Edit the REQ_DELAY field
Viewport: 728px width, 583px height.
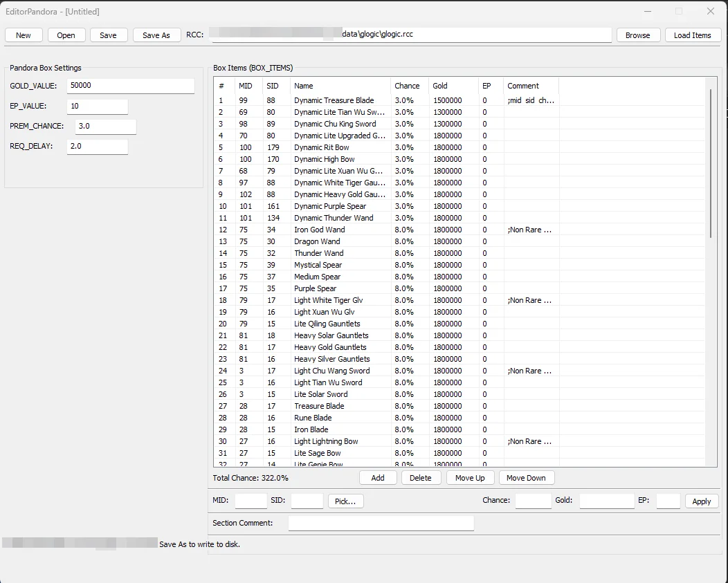coord(98,146)
